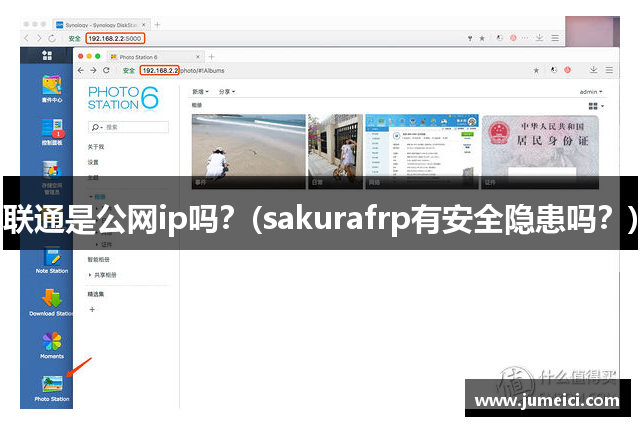Reload the Photo Station browser page
This screenshot has width=640, height=426.
tap(106, 70)
